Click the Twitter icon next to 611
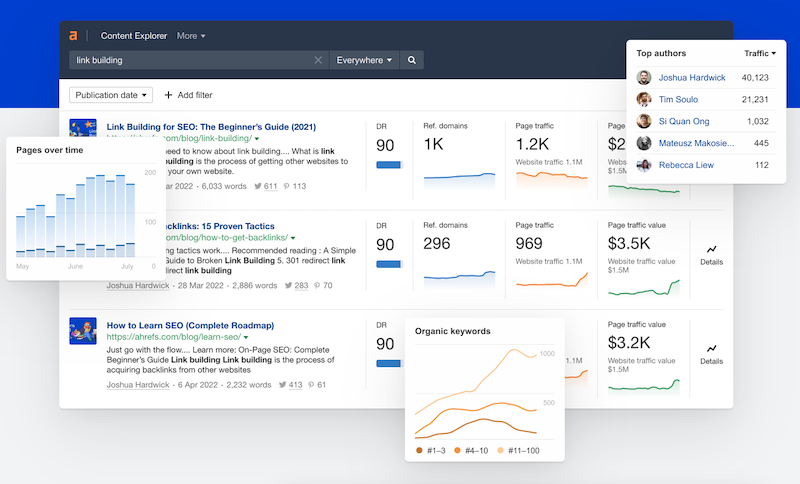Viewport: 800px width, 484px height. coord(258,186)
